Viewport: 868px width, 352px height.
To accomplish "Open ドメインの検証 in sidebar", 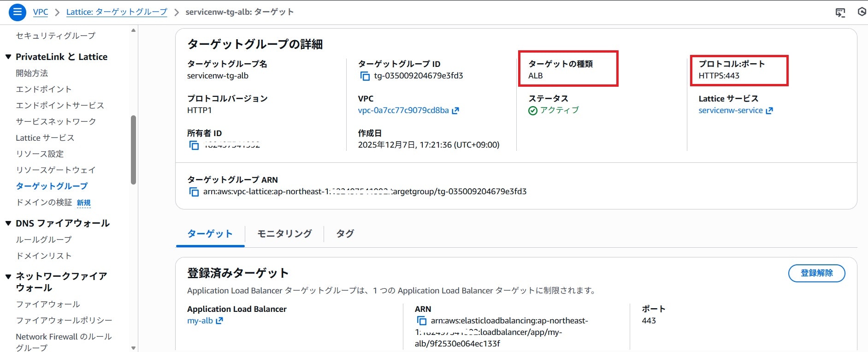I will pyautogui.click(x=44, y=202).
